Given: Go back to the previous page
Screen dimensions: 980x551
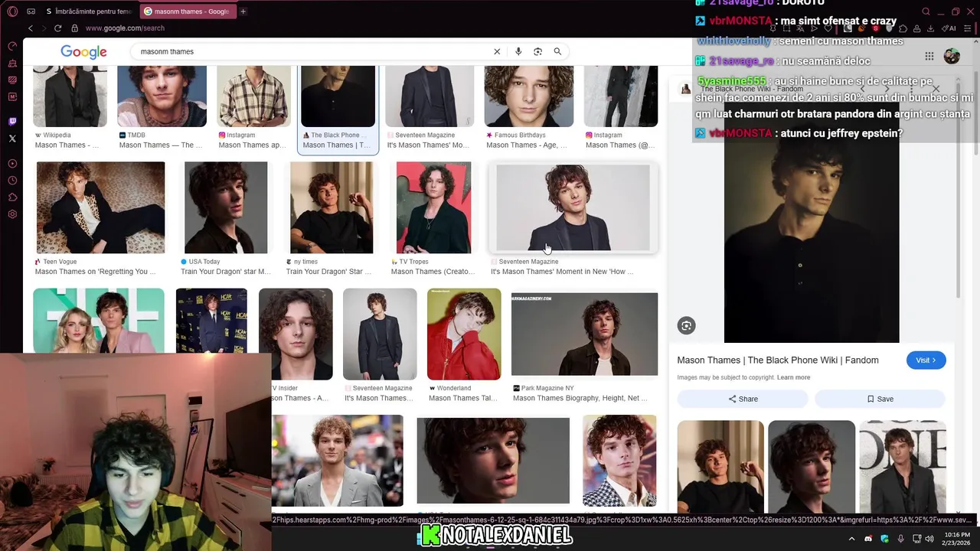Looking at the screenshot, I should point(30,28).
